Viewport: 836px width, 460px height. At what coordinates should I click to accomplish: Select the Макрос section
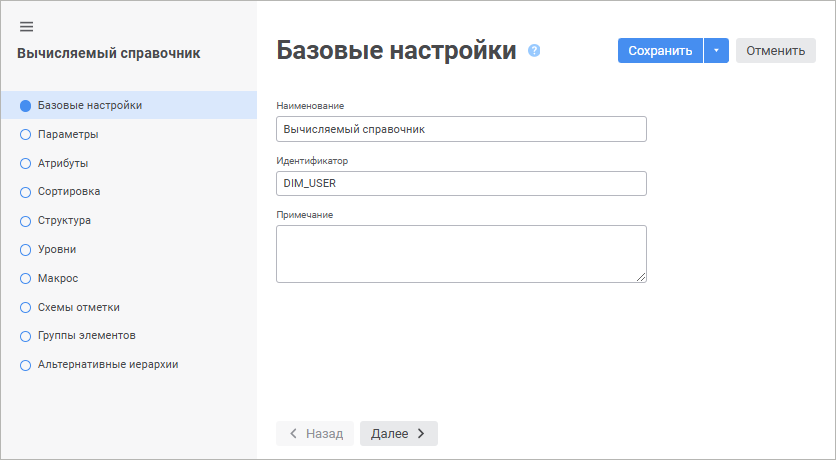pos(57,278)
